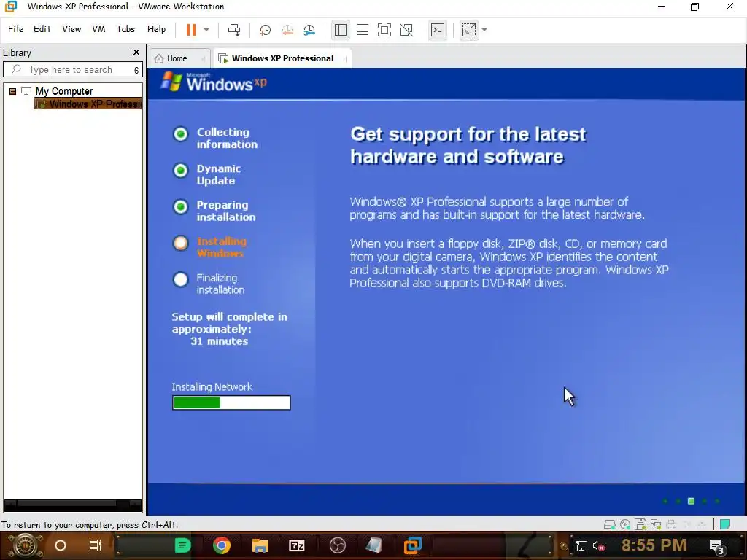Open the View menu
747x560 pixels.
pos(71,29)
